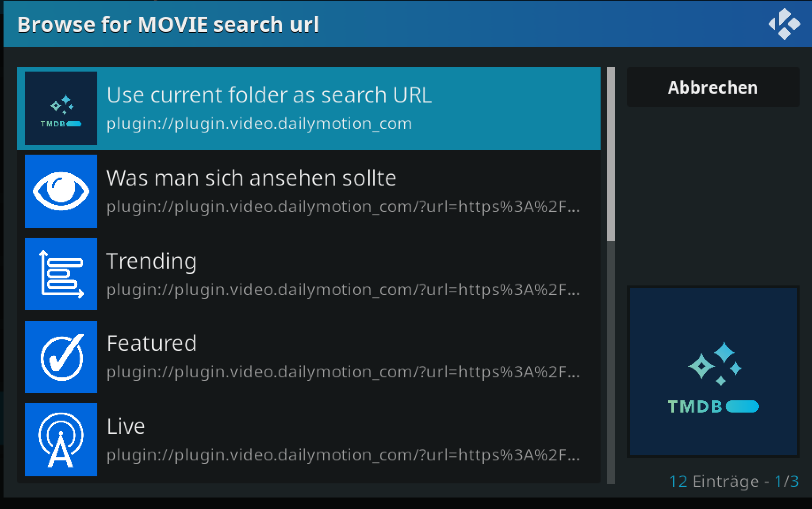This screenshot has width=812, height=509.
Task: Open the 'Live' entry label
Action: pos(126,426)
